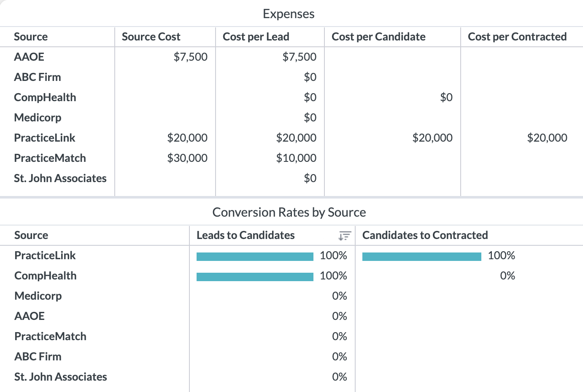583x392 pixels.
Task: Click PracticeMatch source cost $30,000
Action: [x=187, y=158]
